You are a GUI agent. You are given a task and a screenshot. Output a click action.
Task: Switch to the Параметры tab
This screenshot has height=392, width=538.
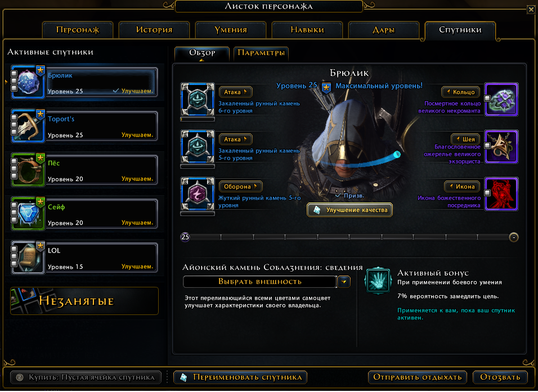click(261, 53)
